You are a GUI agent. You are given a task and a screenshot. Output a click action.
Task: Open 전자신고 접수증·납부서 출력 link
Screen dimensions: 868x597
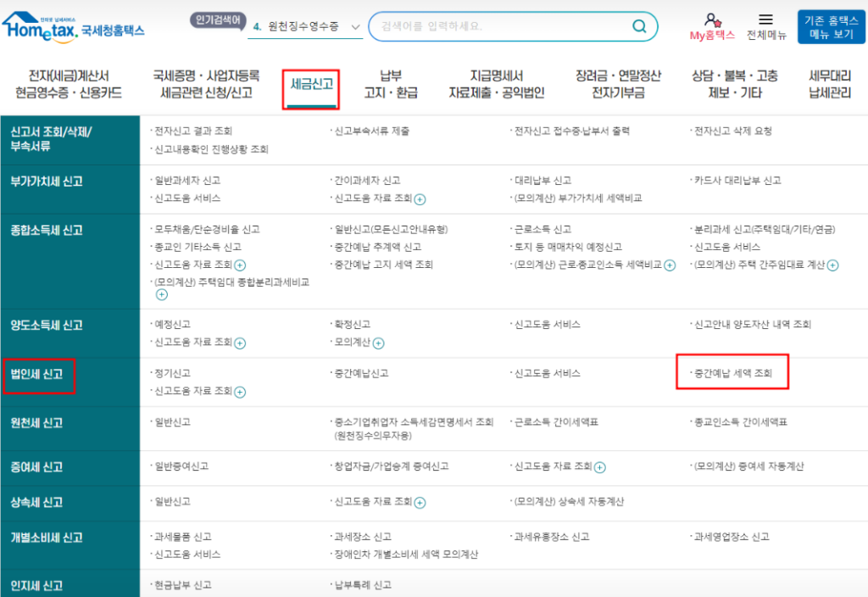571,131
